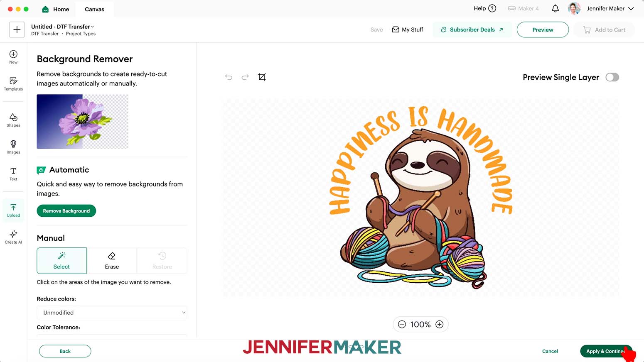Click Cancel at the bottom
This screenshot has height=362, width=644.
tap(550, 351)
